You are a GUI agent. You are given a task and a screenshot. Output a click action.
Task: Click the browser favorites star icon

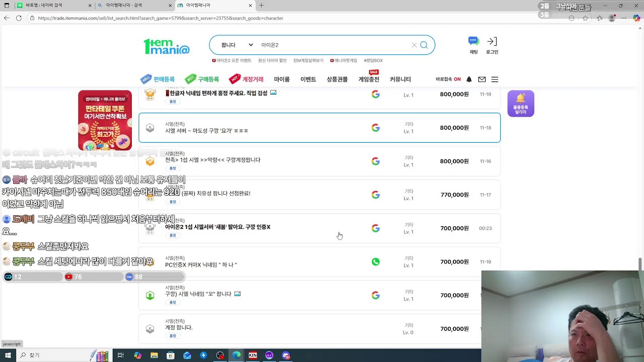(x=585, y=18)
